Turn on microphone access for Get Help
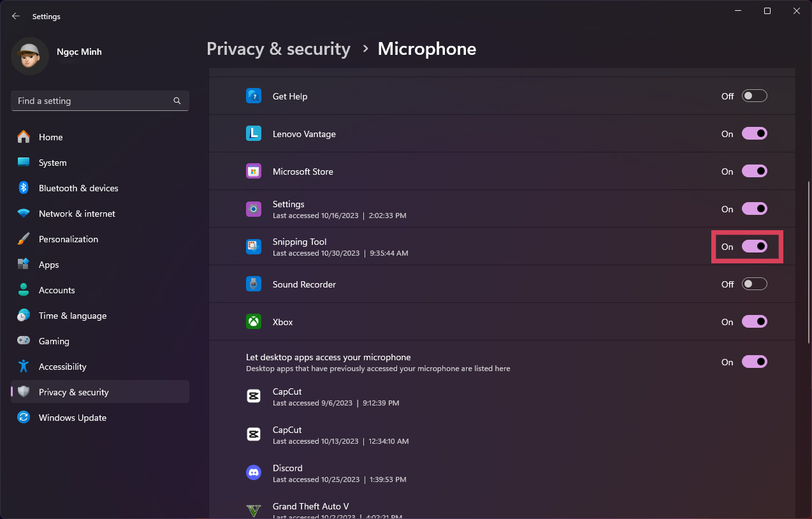This screenshot has height=519, width=812. pos(755,96)
